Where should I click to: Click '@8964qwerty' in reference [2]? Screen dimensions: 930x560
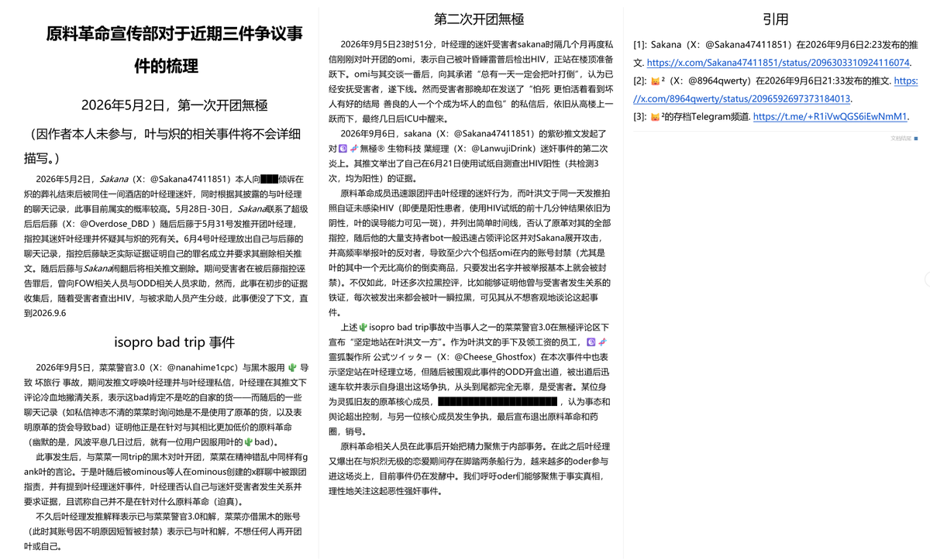(x=712, y=81)
